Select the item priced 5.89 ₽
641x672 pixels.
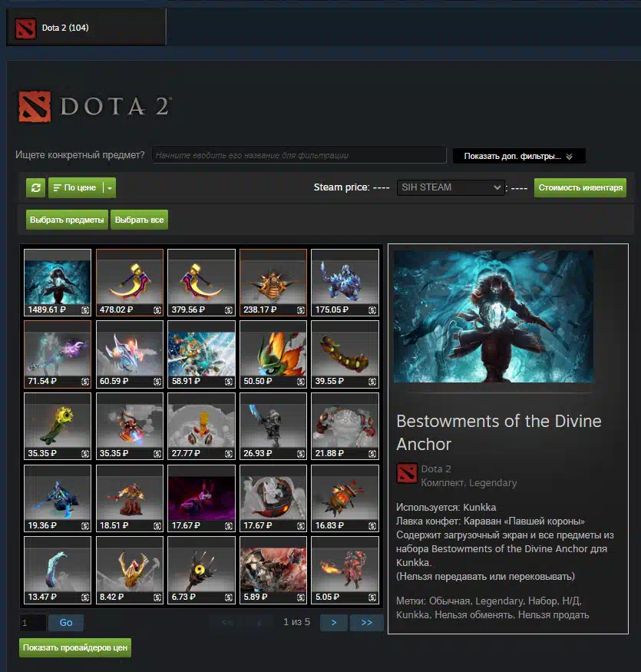click(x=273, y=570)
